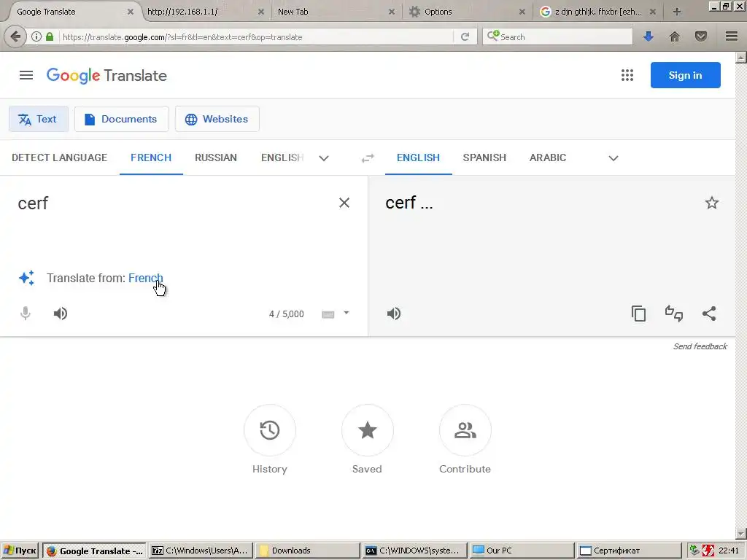Select French as source language

point(151,157)
